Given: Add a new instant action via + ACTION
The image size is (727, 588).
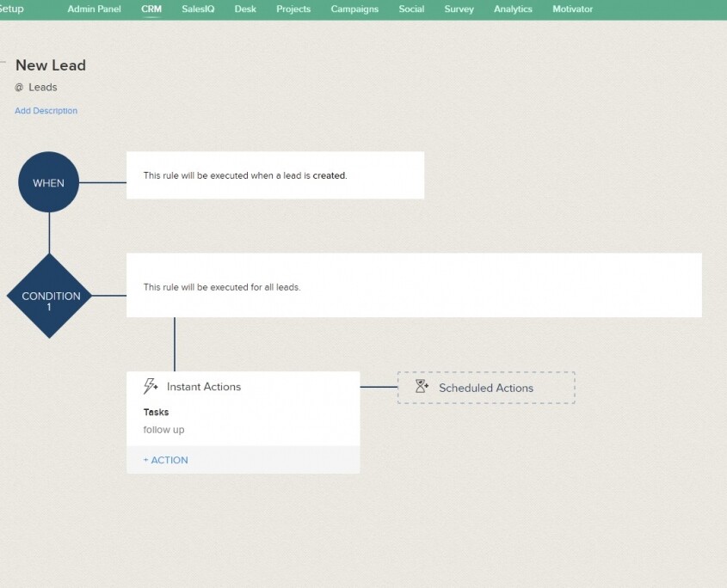Looking at the screenshot, I should pos(165,460).
